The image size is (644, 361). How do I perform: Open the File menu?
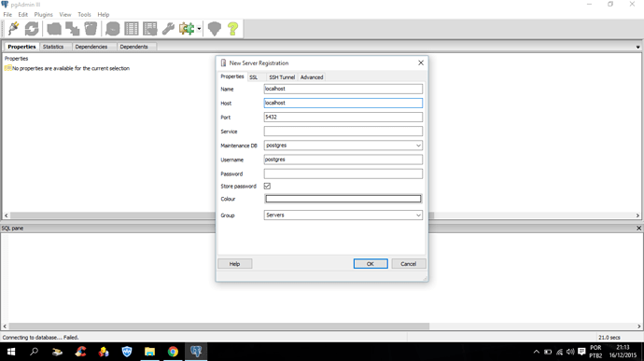(x=7, y=14)
